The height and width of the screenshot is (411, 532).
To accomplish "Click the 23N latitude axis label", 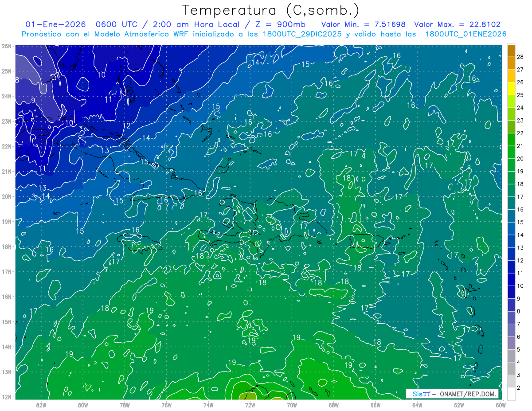I will click(x=7, y=121).
